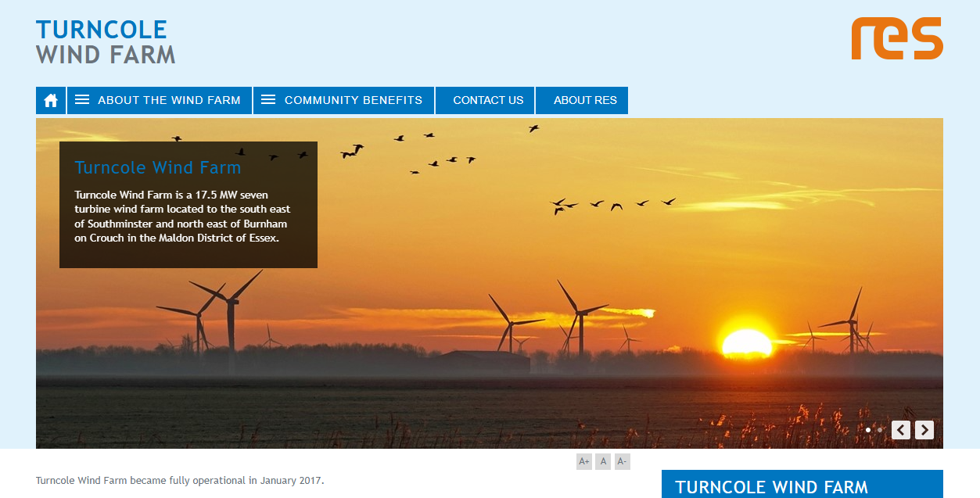This screenshot has height=498, width=980.
Task: Open the About the Wind Farm menu
Action: pyautogui.click(x=169, y=100)
